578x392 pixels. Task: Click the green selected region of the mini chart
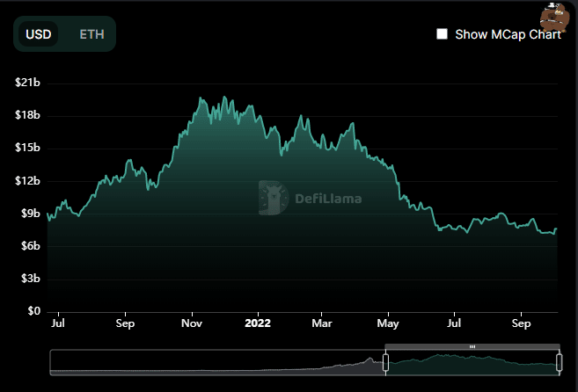pyautogui.click(x=472, y=363)
